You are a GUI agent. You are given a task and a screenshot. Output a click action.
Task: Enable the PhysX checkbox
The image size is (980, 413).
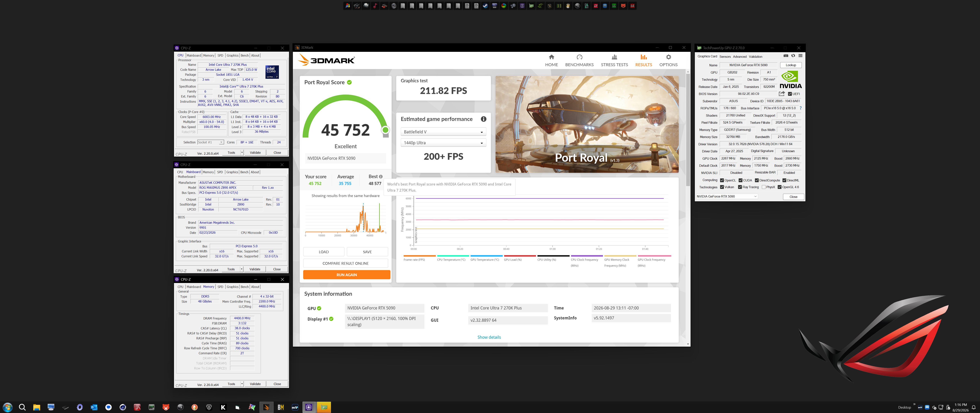point(764,187)
